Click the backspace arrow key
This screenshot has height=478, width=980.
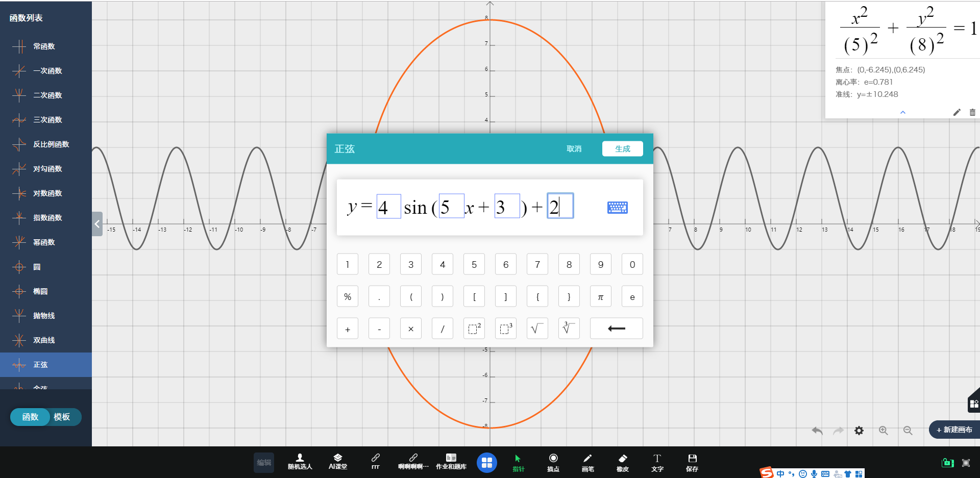point(617,329)
